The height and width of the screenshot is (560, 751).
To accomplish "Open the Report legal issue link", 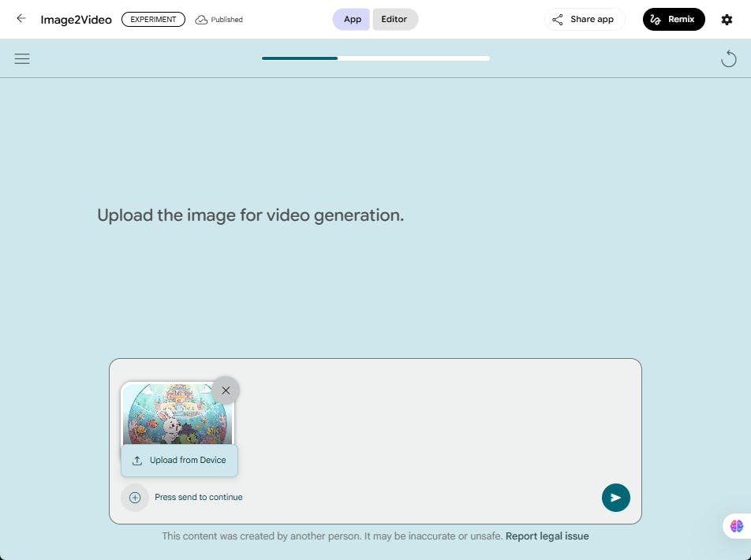I will pyautogui.click(x=547, y=536).
